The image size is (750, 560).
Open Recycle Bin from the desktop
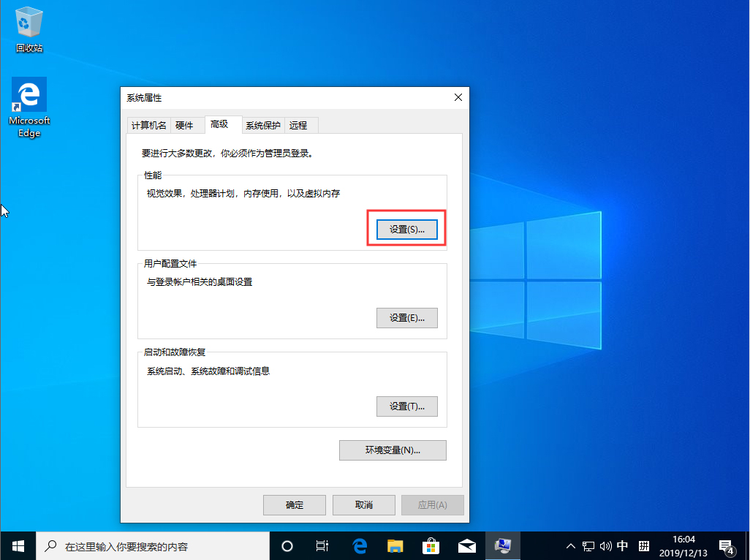pyautogui.click(x=29, y=22)
